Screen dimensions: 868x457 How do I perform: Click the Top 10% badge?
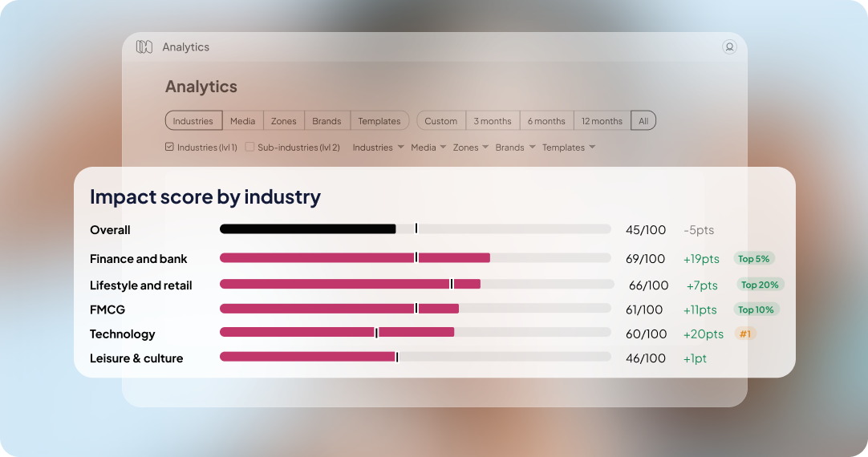756,309
